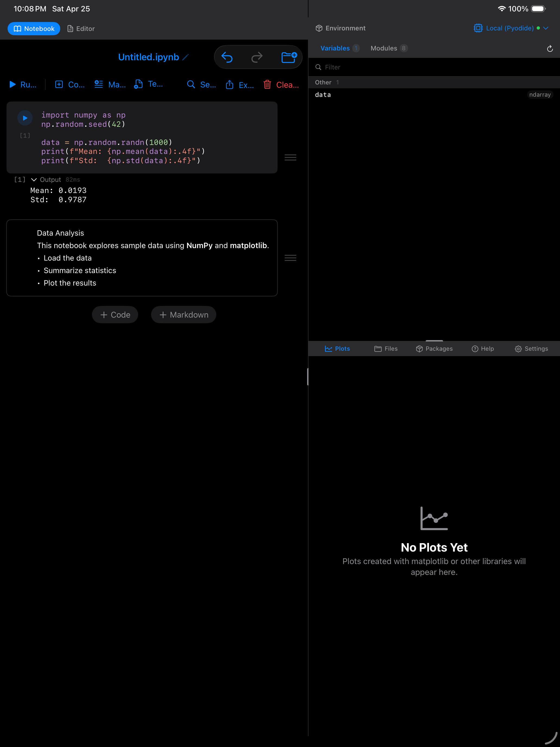Click the Mean: 0.0193 output line
The width and height of the screenshot is (560, 747).
pos(58,191)
